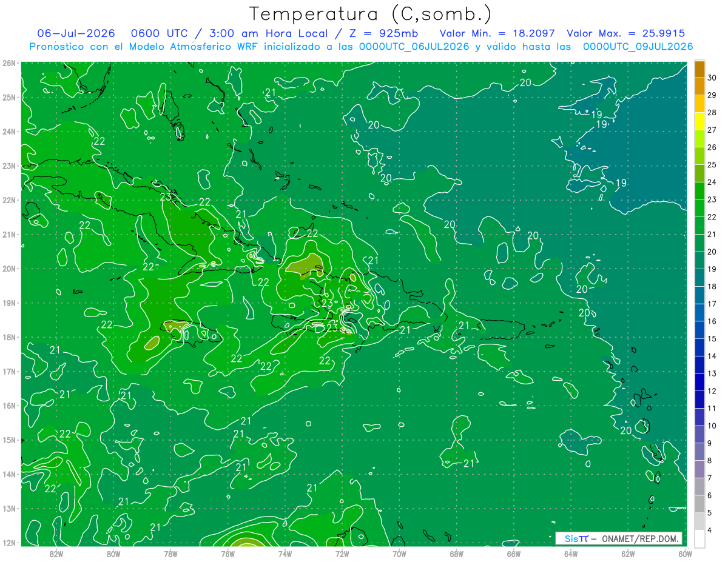Screen dimensions: 728x562
Task: Pick the dark blue swatch between 12 and 13
Action: coord(699,382)
